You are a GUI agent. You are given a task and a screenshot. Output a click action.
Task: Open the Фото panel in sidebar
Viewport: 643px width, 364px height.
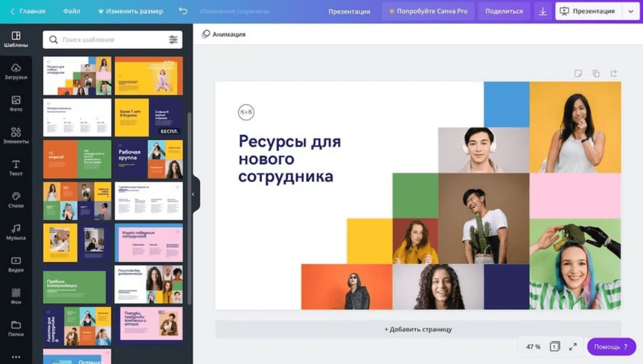pos(16,103)
